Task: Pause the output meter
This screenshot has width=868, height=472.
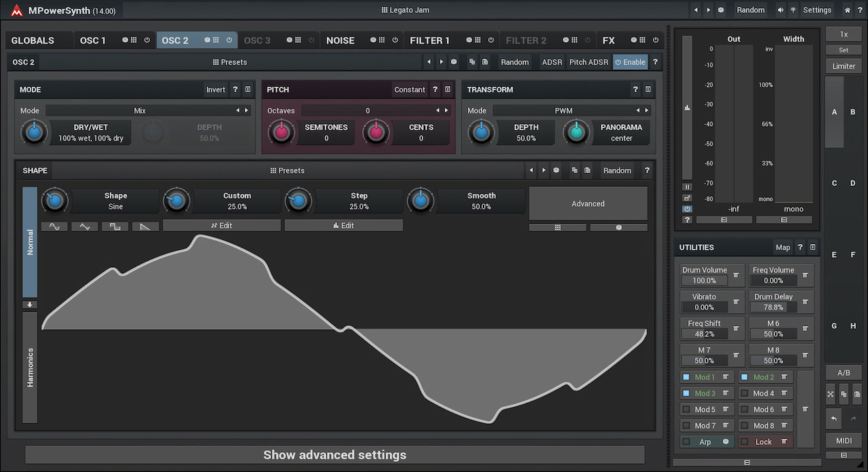Action: click(x=687, y=187)
